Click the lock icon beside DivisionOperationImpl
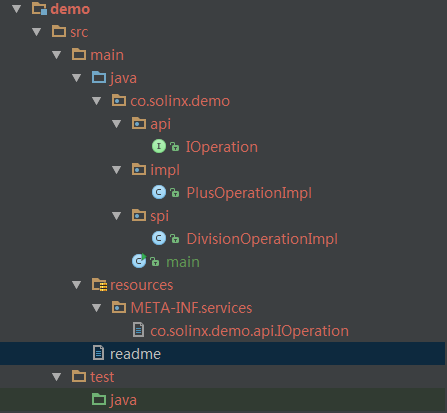The width and height of the screenshot is (447, 413). pos(175,239)
